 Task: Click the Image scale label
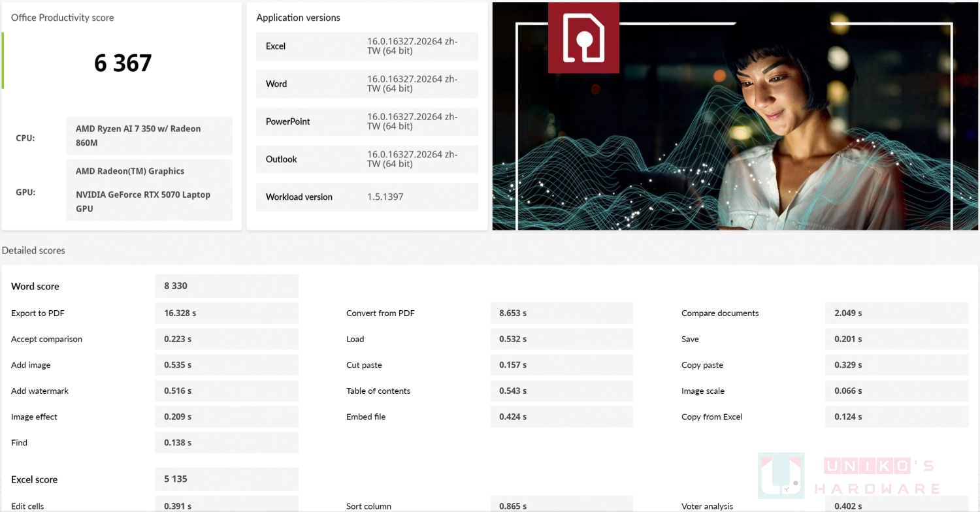[x=703, y=391]
